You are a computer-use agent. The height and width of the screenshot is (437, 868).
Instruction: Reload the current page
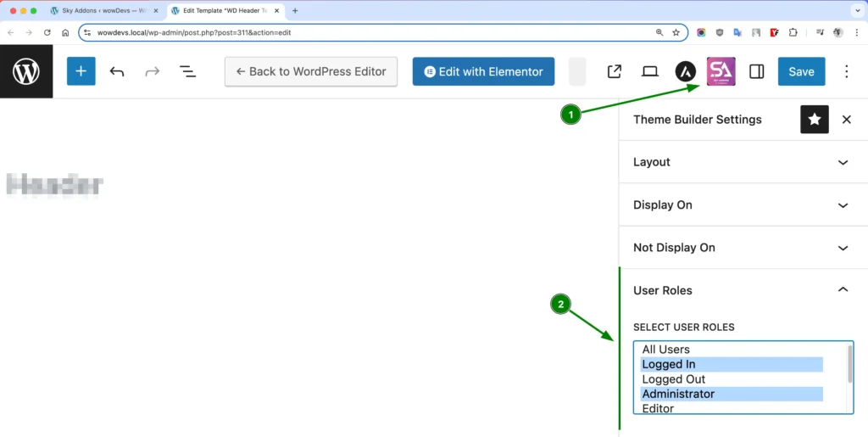(47, 33)
